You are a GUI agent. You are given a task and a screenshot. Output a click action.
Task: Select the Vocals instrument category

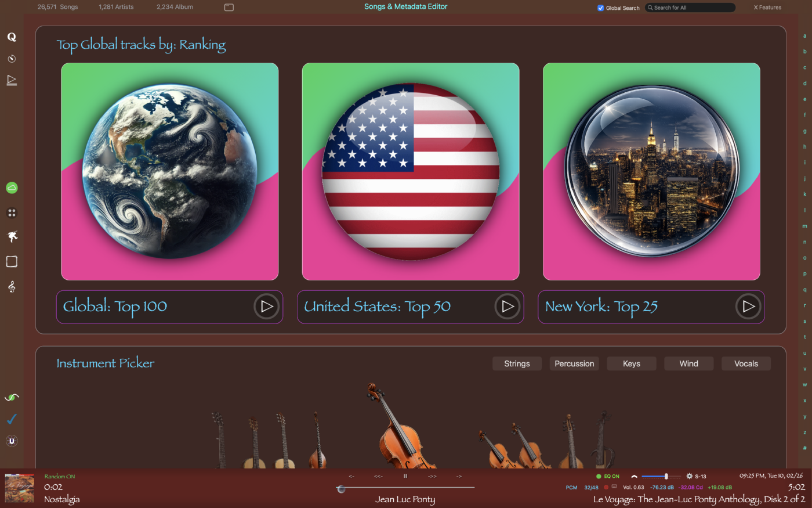coord(746,363)
